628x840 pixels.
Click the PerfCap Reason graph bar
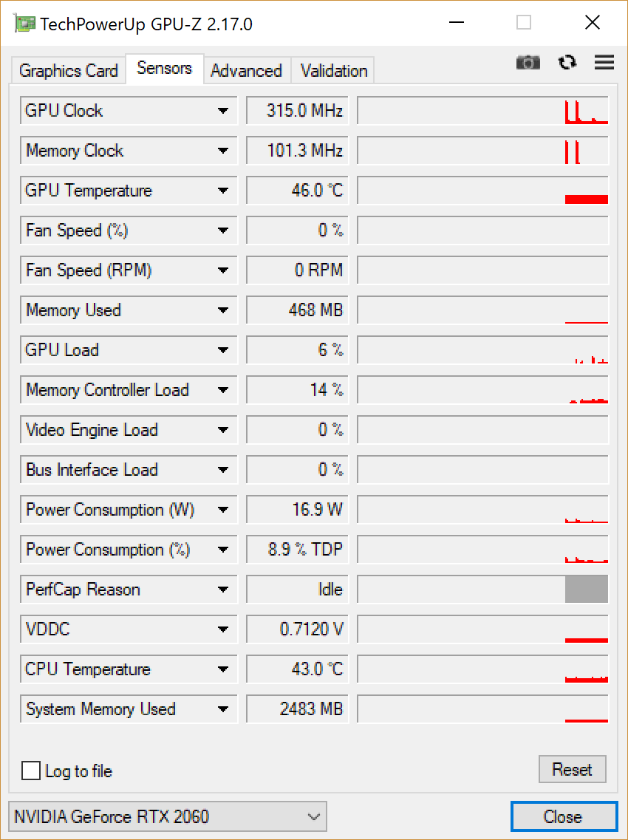(x=482, y=589)
